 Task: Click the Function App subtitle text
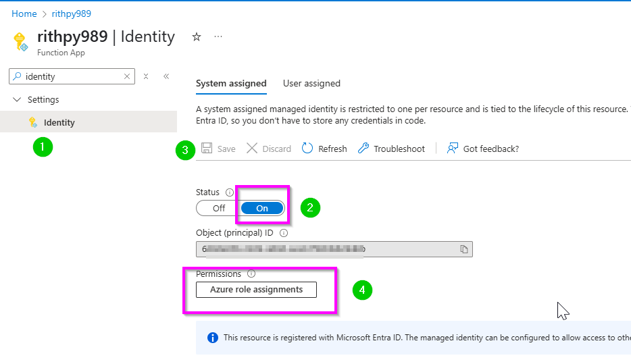[61, 53]
